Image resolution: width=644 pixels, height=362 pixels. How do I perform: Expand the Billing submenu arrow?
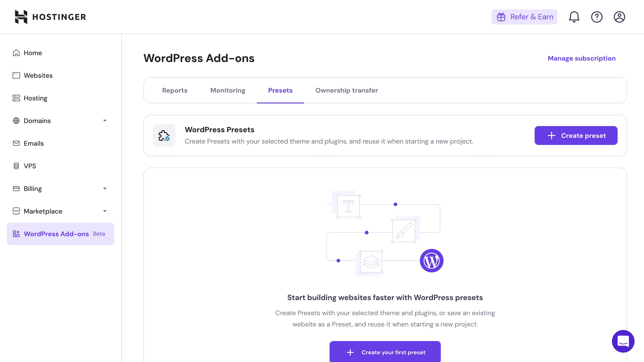[105, 189]
